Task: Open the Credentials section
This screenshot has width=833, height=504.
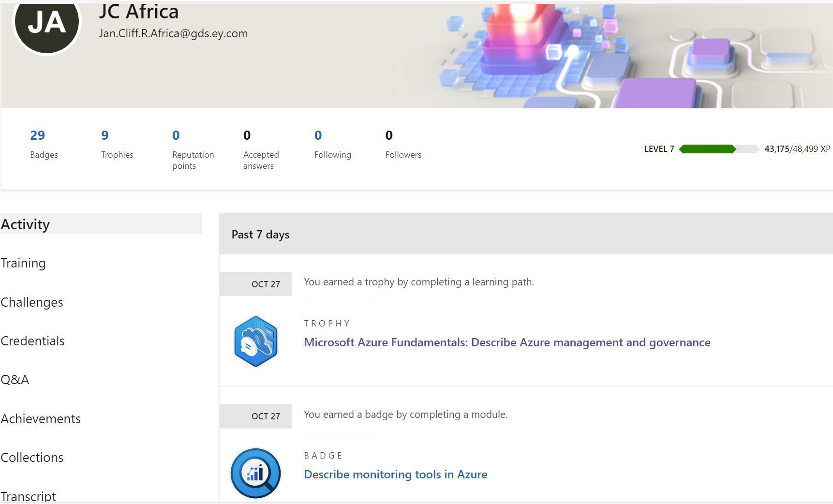Action: 32,341
